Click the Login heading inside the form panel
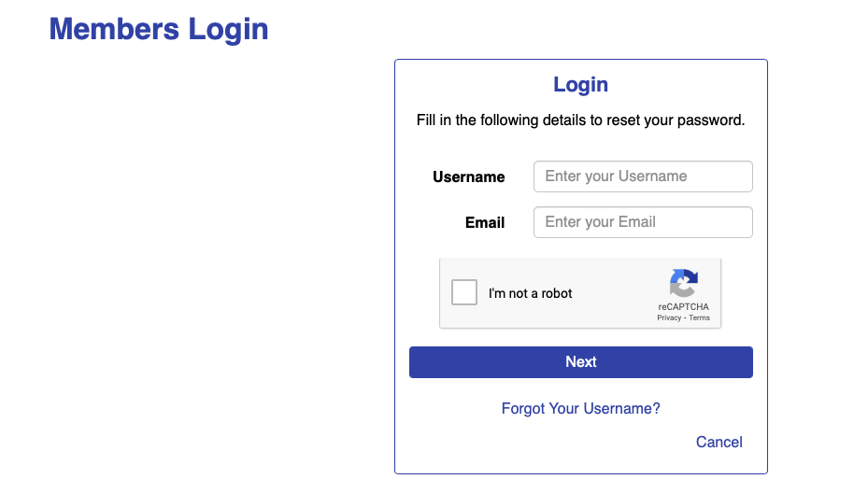Image resolution: width=868 pixels, height=493 pixels. click(x=581, y=84)
